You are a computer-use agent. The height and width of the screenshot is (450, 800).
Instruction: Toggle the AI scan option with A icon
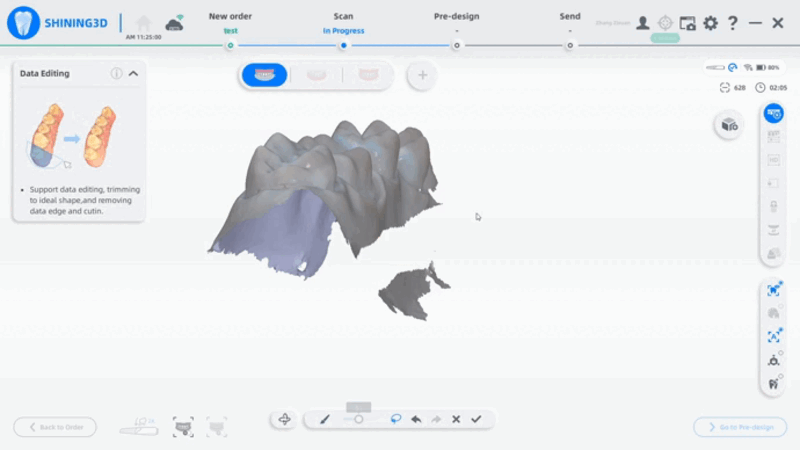tap(774, 337)
